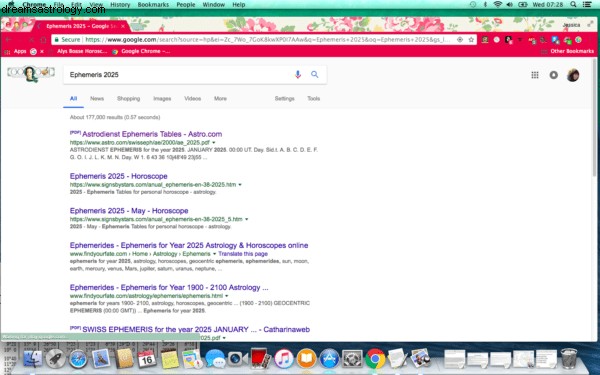Switch to the News search tab
Screen dimensions: 600x375
click(x=97, y=98)
